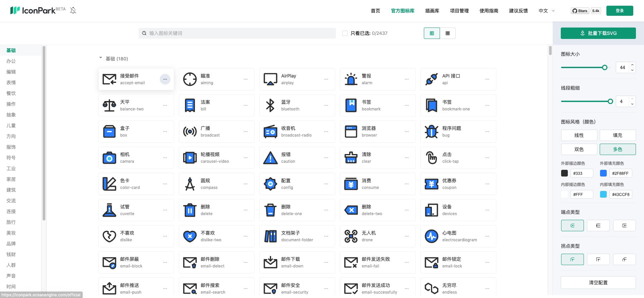Open 使用指南 navigation item
Viewport: 644px width, 298px height.
(489, 11)
